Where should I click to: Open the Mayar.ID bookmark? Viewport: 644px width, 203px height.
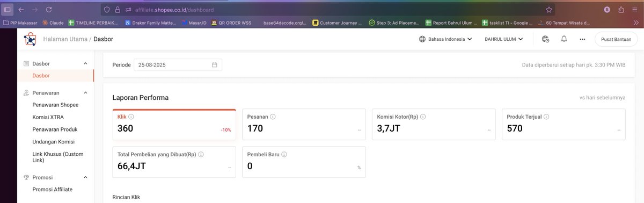[195, 23]
